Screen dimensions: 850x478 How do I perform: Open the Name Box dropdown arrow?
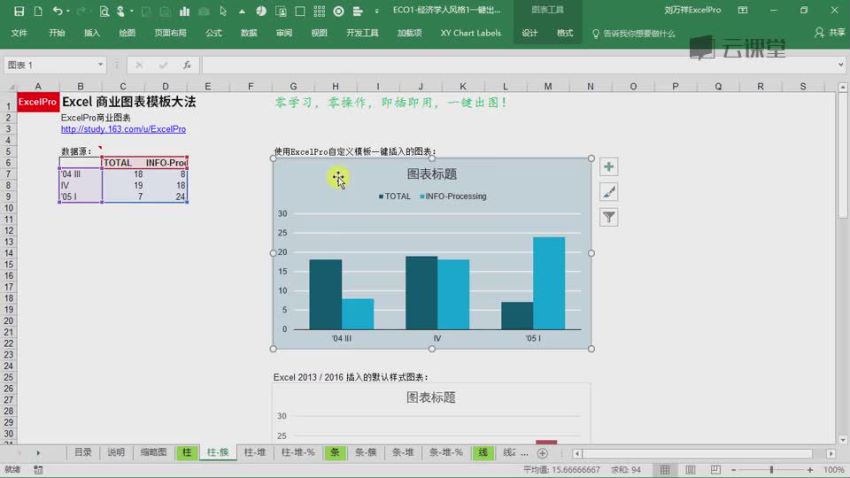click(100, 65)
